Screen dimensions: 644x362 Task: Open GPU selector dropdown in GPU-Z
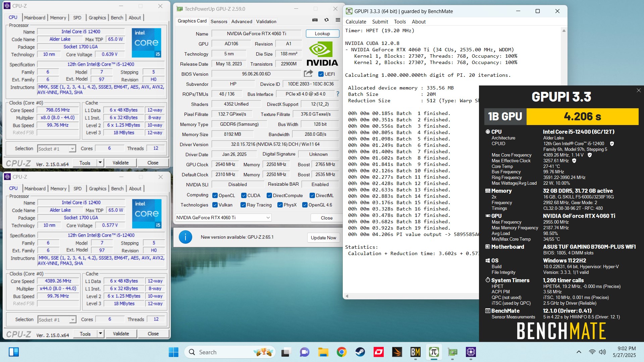[x=223, y=218]
